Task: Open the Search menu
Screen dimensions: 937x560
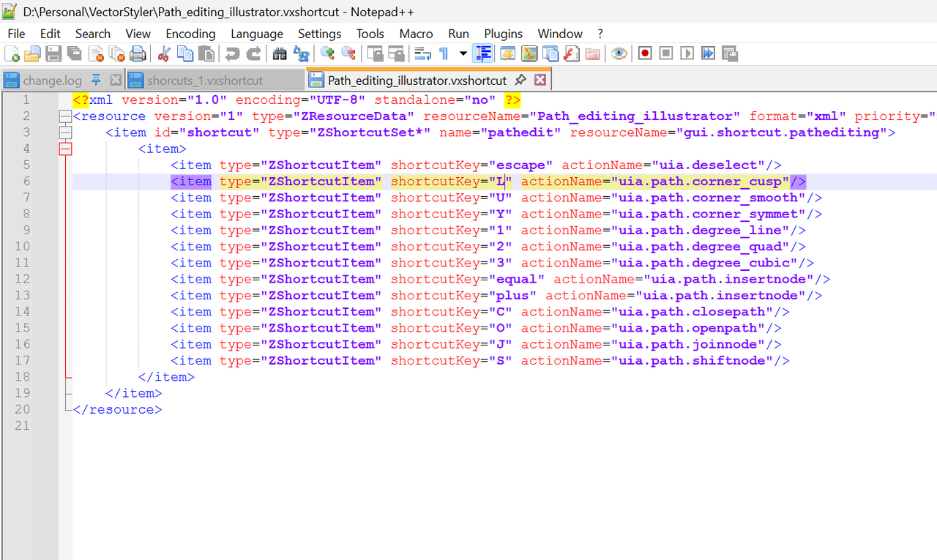Action: tap(93, 34)
